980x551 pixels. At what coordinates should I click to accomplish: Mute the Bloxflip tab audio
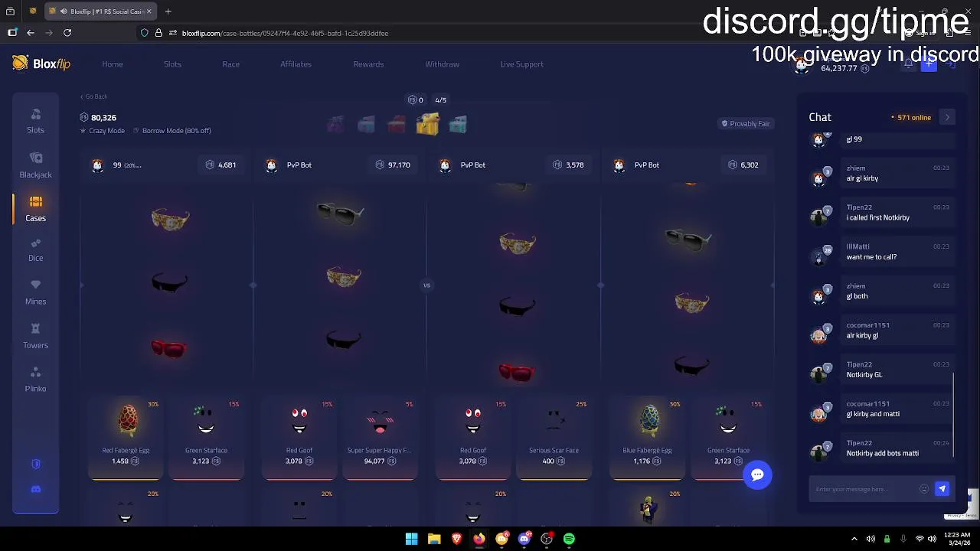click(x=64, y=11)
